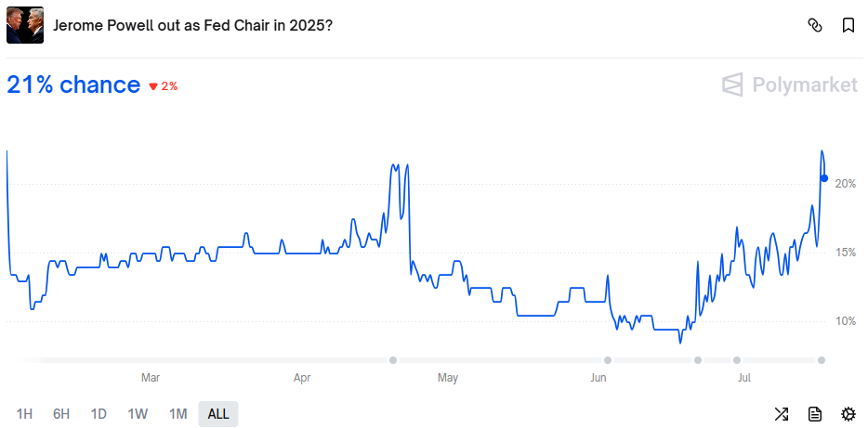Screen dimensions: 868x428
Task: Click the timeline dot under the April peak
Action: click(393, 360)
